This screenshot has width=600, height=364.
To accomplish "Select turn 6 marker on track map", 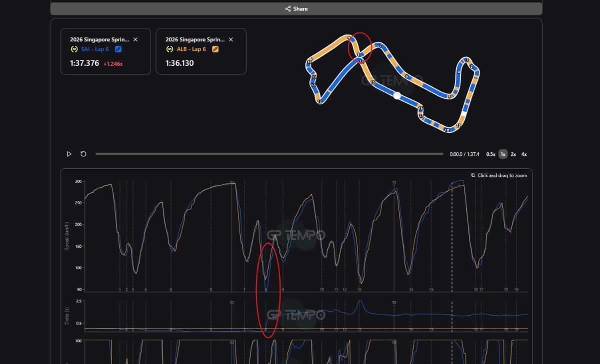I will 406,76.
